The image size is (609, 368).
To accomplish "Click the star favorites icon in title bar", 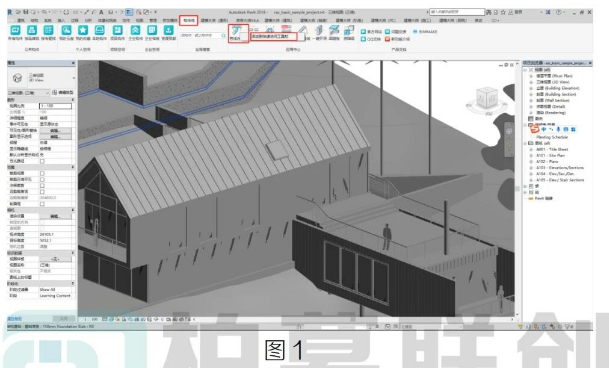I will coord(503,12).
